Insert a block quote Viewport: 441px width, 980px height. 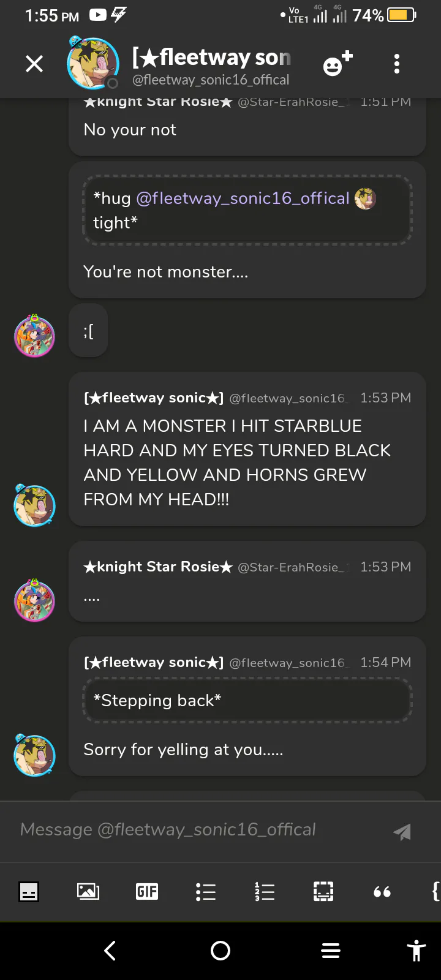(x=382, y=892)
